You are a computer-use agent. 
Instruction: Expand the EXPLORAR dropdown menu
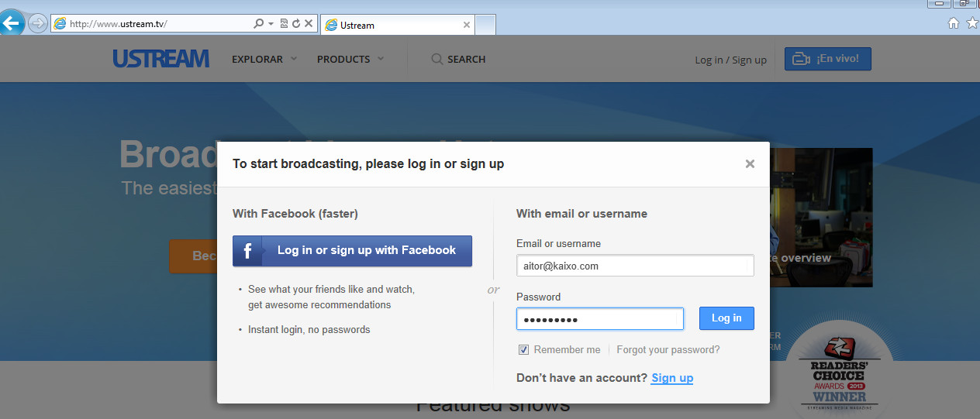point(264,59)
